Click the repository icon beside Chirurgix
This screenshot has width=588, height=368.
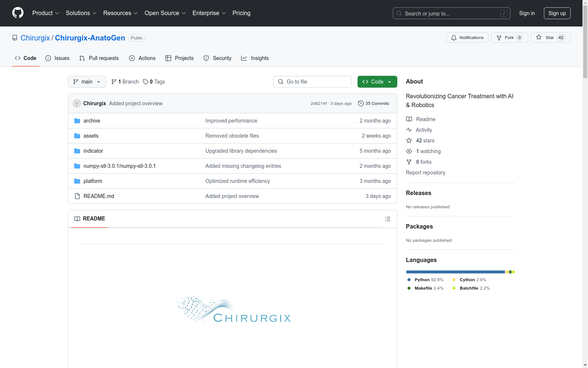pyautogui.click(x=15, y=38)
